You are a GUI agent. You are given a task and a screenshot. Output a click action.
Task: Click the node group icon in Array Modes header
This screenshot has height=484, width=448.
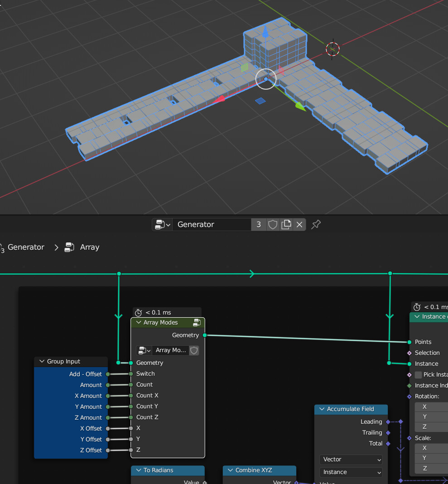(197, 323)
